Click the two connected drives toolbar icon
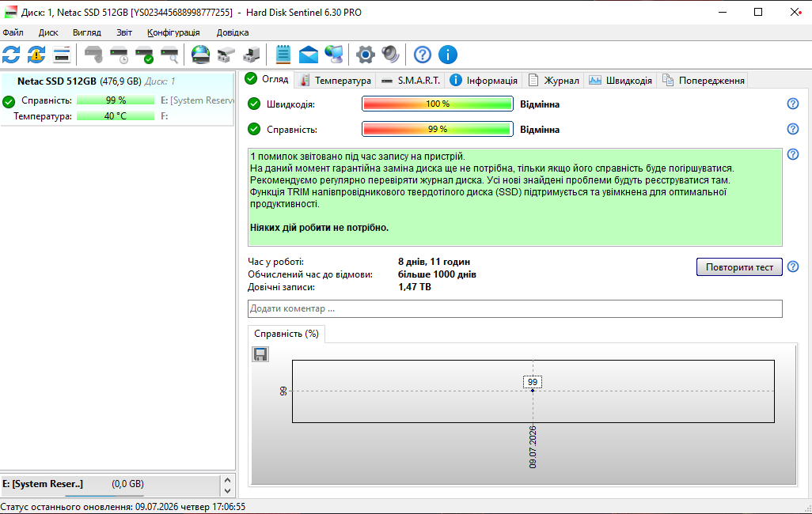 226,55
